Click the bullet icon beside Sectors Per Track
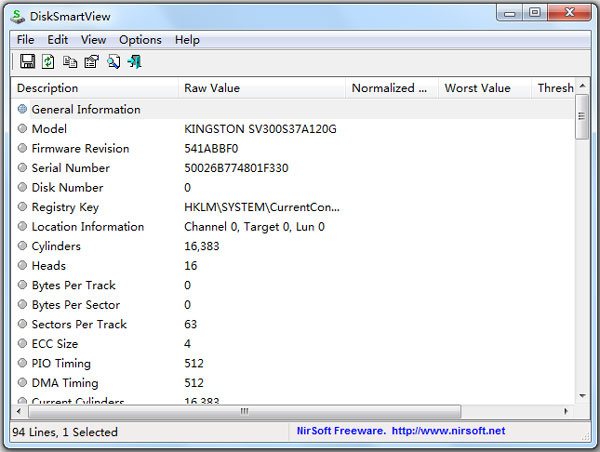This screenshot has width=600, height=452. (22, 324)
